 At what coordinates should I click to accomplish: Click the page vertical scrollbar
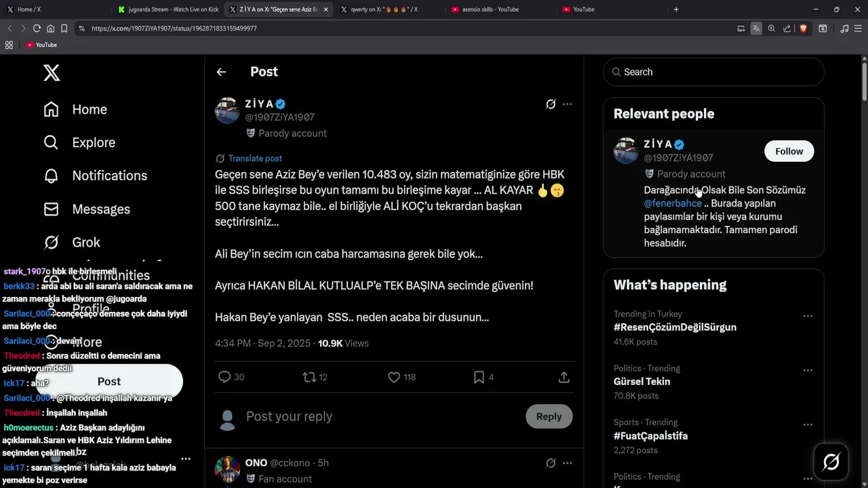tap(864, 81)
